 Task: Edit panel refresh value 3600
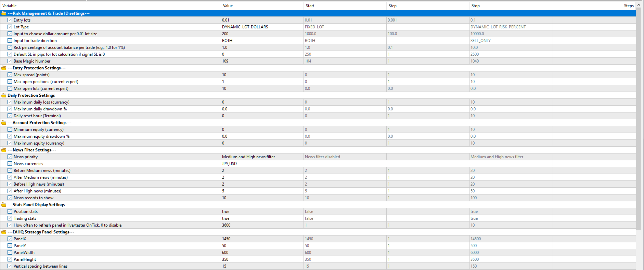point(262,225)
